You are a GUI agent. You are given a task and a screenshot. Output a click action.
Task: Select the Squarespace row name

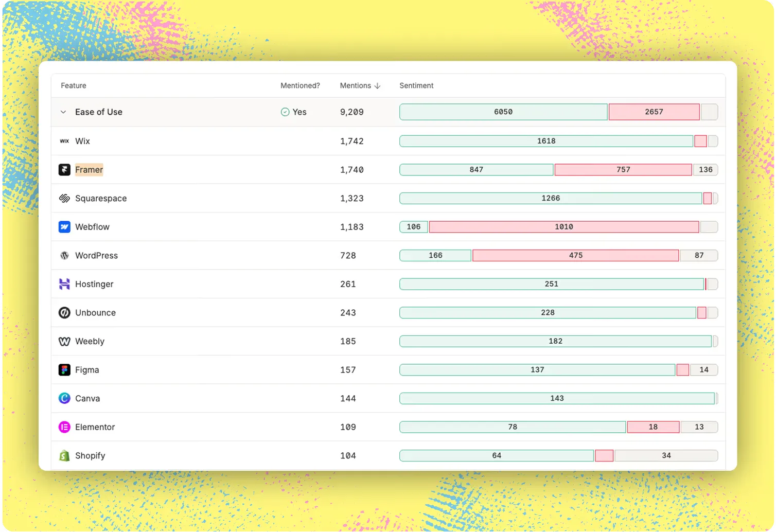click(x=101, y=198)
